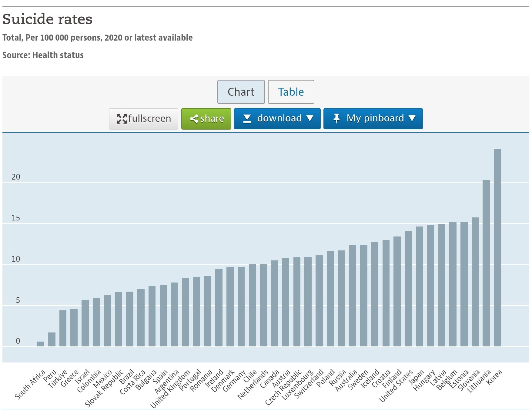
Task: Click the pushpin icon on My pinboard
Action: (x=336, y=118)
